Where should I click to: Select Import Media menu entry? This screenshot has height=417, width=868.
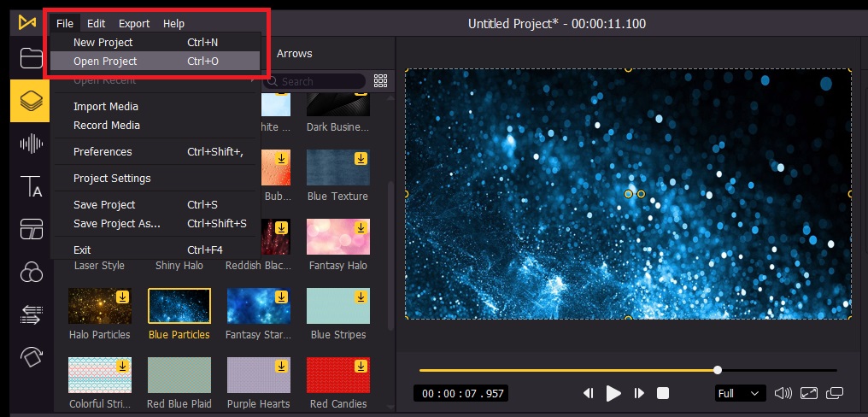[x=155, y=106]
